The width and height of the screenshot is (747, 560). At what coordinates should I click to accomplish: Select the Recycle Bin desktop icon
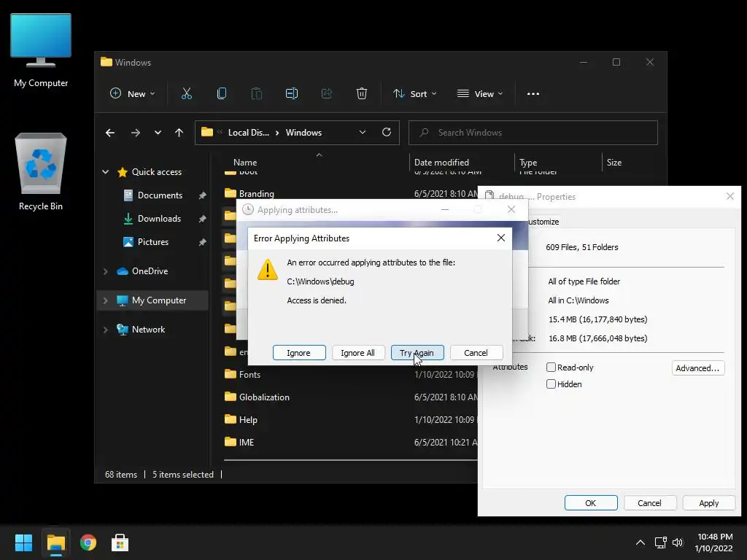point(41,171)
